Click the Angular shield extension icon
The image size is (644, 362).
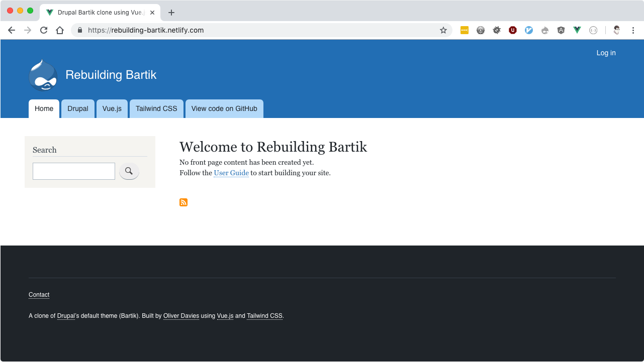click(561, 30)
